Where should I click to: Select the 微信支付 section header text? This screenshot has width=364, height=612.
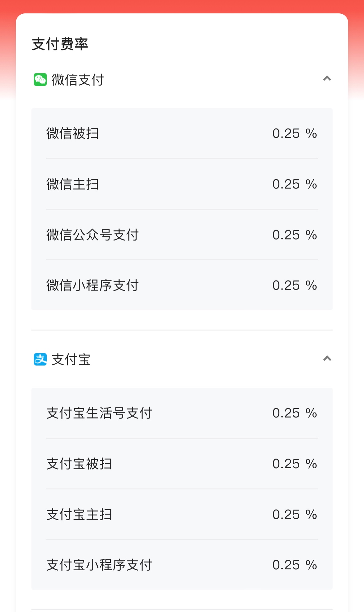77,80
